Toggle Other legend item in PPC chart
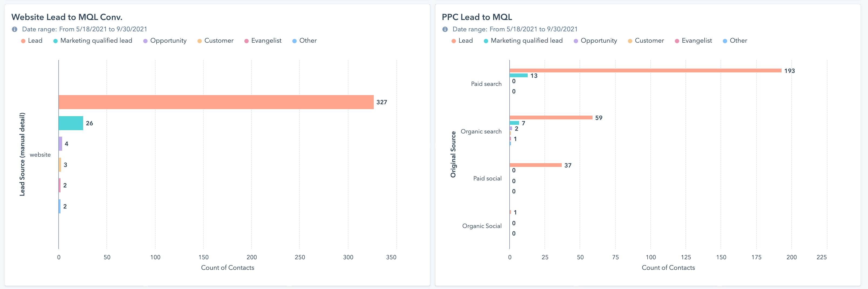This screenshot has height=289, width=868. pyautogui.click(x=735, y=41)
